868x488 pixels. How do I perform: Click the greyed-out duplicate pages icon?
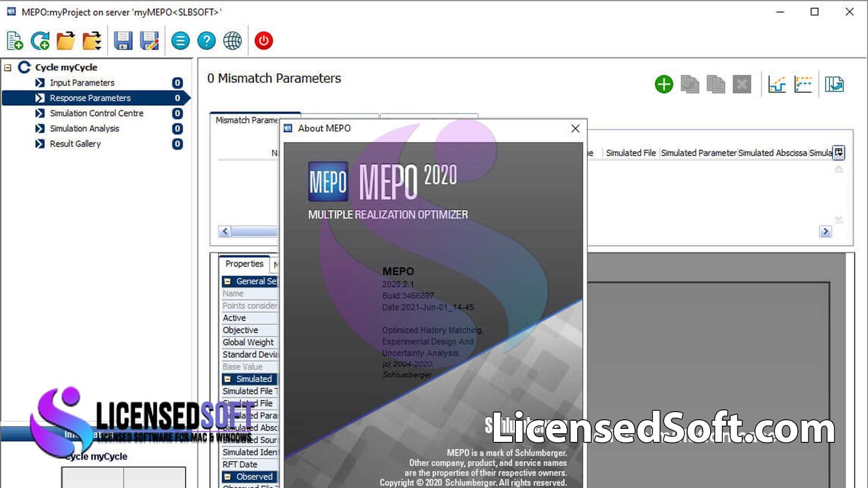716,84
